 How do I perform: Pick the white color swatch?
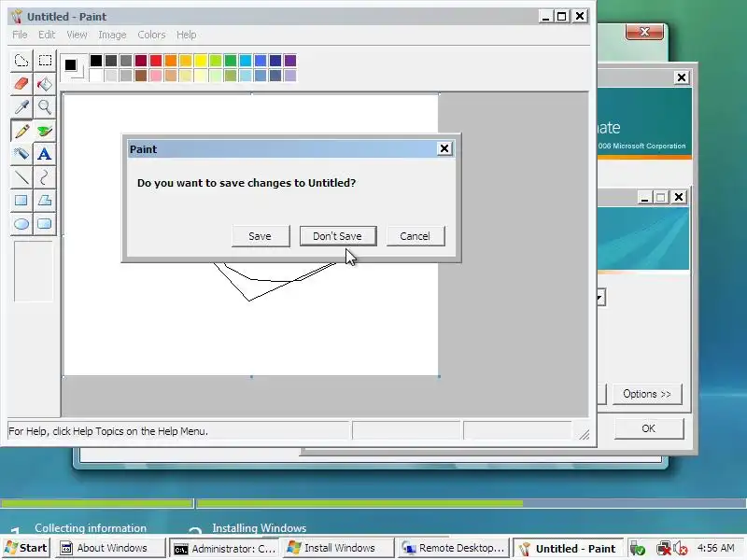(96, 76)
